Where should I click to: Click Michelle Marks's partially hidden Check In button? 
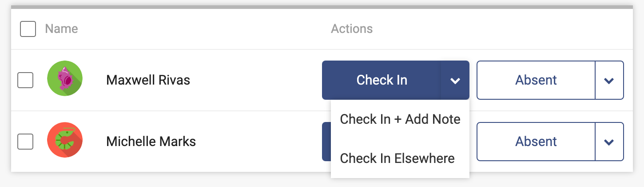326,142
